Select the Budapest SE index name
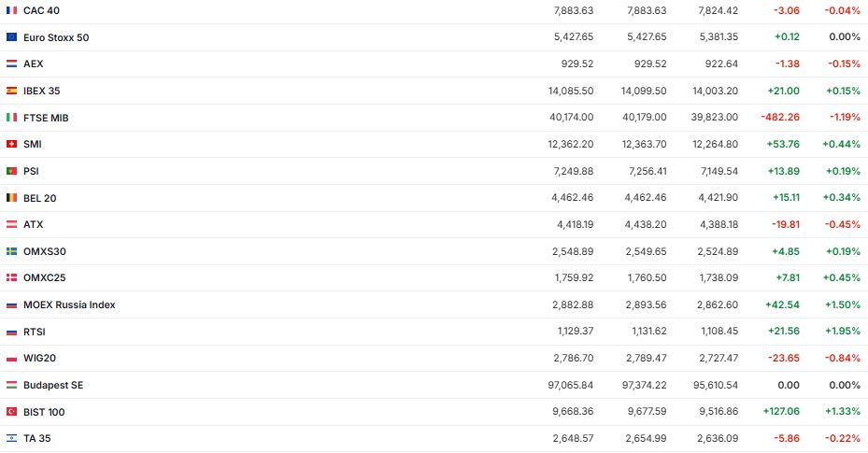868x453 pixels. [x=53, y=385]
